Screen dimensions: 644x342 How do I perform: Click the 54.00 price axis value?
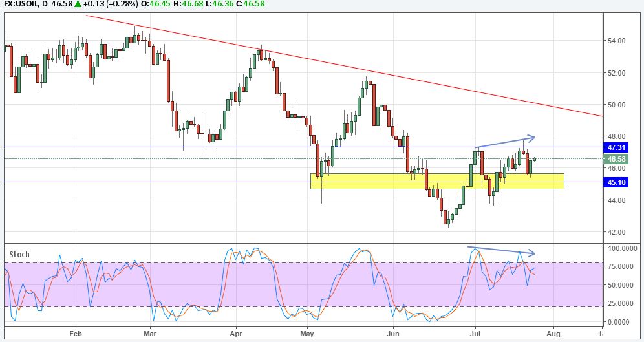616,41
